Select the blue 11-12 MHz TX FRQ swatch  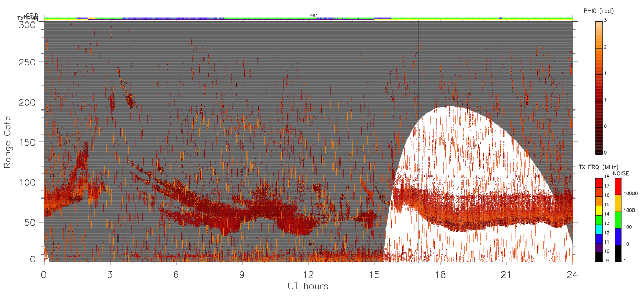pyautogui.click(x=599, y=238)
